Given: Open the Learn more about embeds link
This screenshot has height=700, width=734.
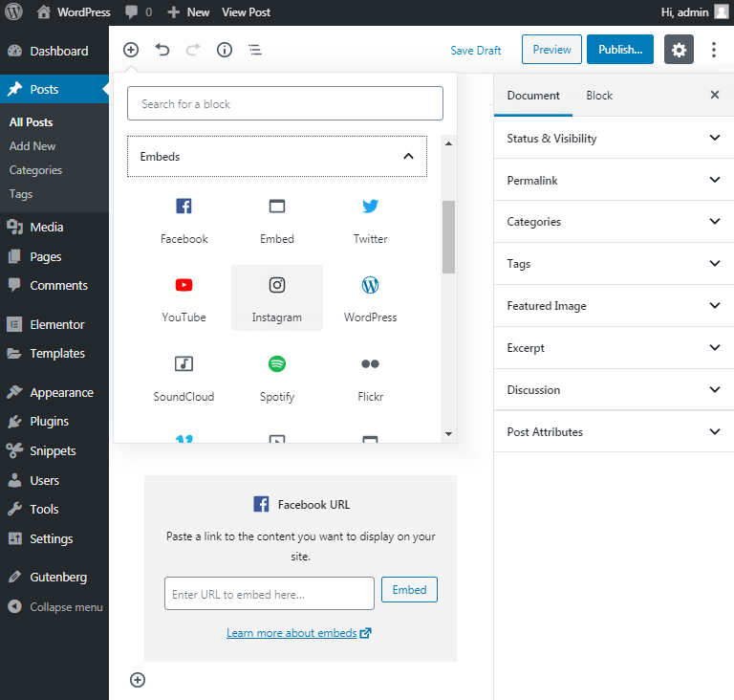Looking at the screenshot, I should (298, 633).
